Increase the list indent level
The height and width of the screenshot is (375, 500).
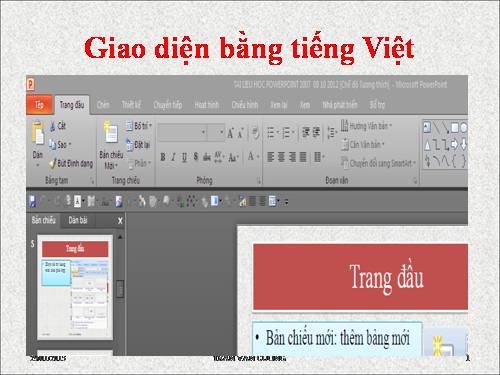[317, 132]
